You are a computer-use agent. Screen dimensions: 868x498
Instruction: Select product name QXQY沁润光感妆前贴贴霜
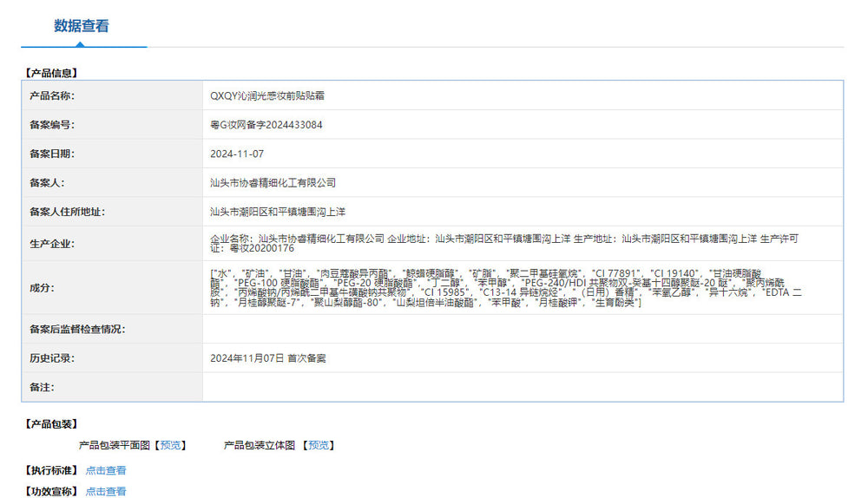tap(266, 95)
